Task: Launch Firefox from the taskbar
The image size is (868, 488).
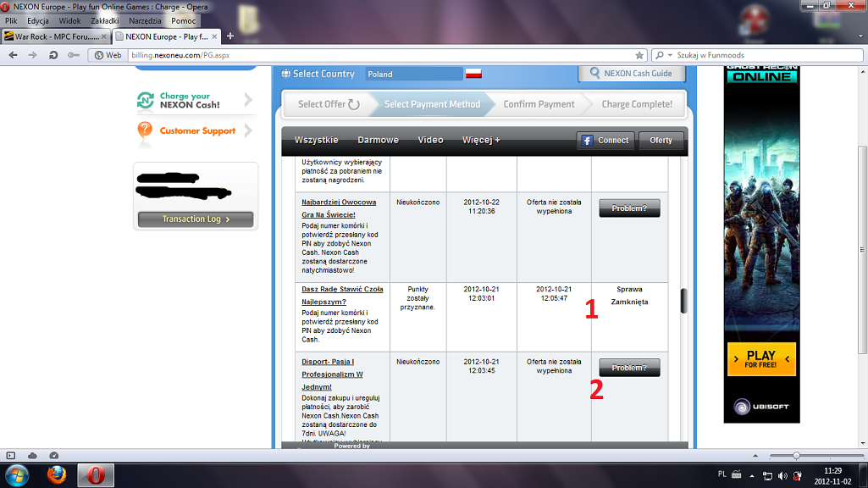Action: 57,474
